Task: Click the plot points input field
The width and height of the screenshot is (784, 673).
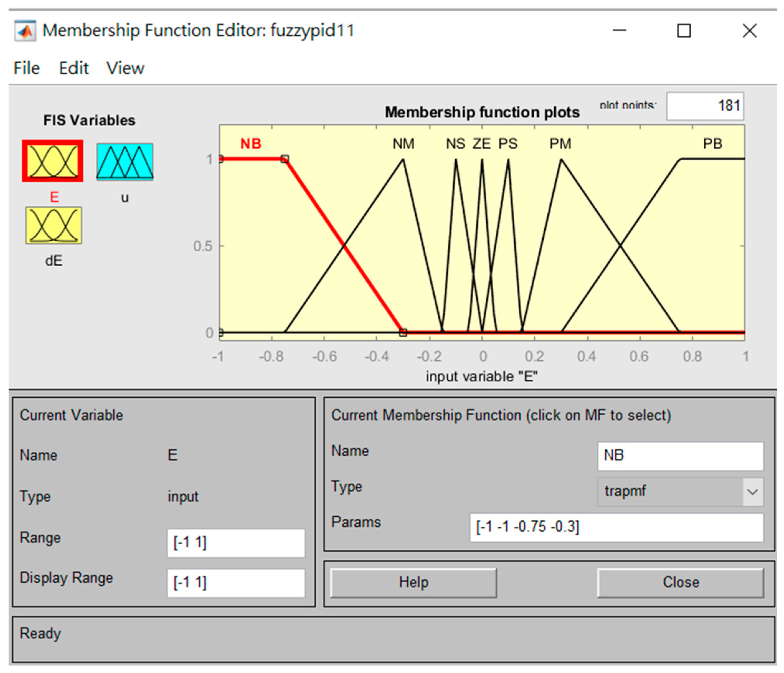Action: pyautogui.click(x=705, y=106)
